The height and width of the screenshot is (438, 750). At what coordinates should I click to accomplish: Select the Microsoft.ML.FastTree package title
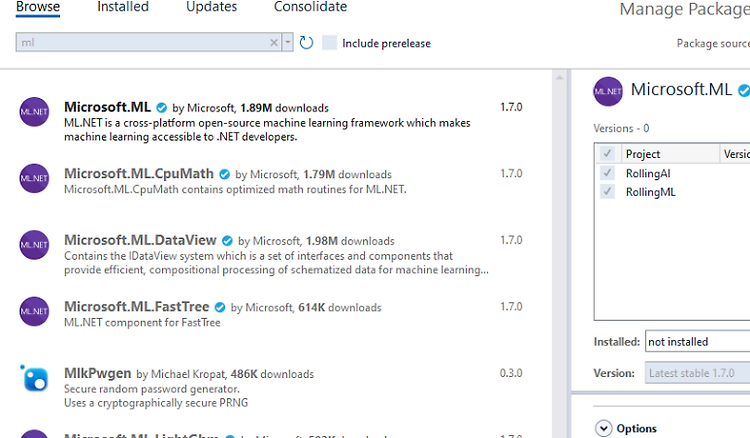pos(137,307)
